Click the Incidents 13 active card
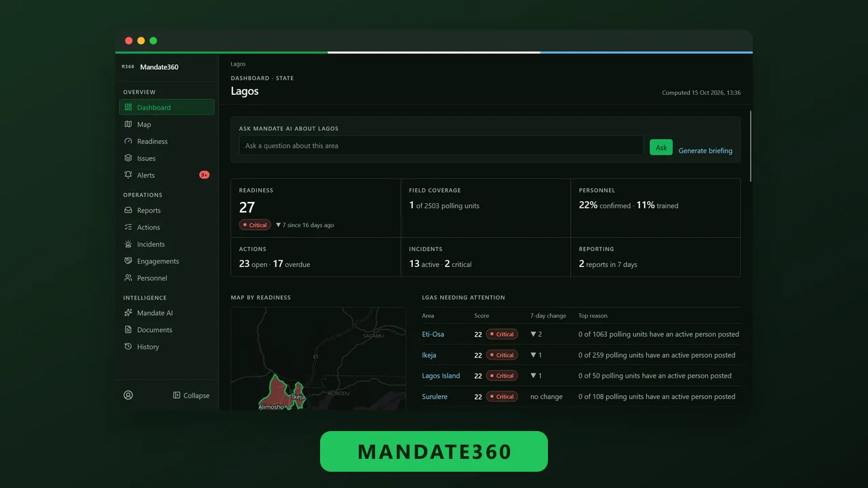 point(486,257)
